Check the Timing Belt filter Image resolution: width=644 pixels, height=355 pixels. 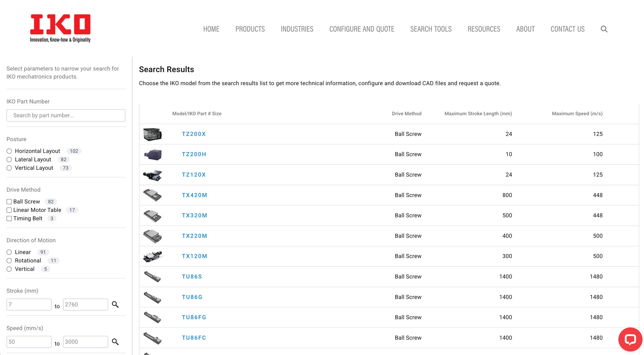(9, 218)
